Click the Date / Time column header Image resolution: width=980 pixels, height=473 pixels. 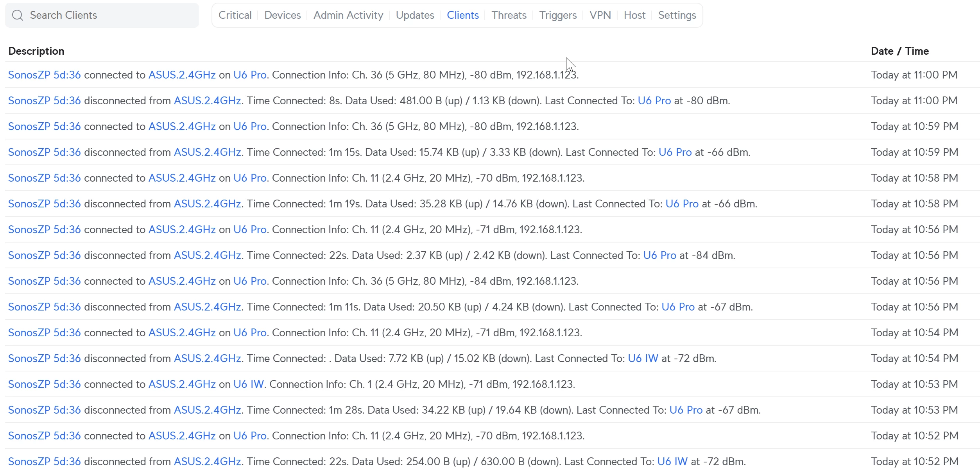pos(900,51)
